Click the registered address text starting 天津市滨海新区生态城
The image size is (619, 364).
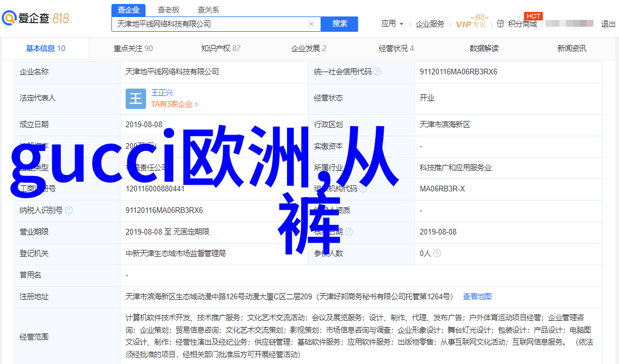click(x=289, y=296)
